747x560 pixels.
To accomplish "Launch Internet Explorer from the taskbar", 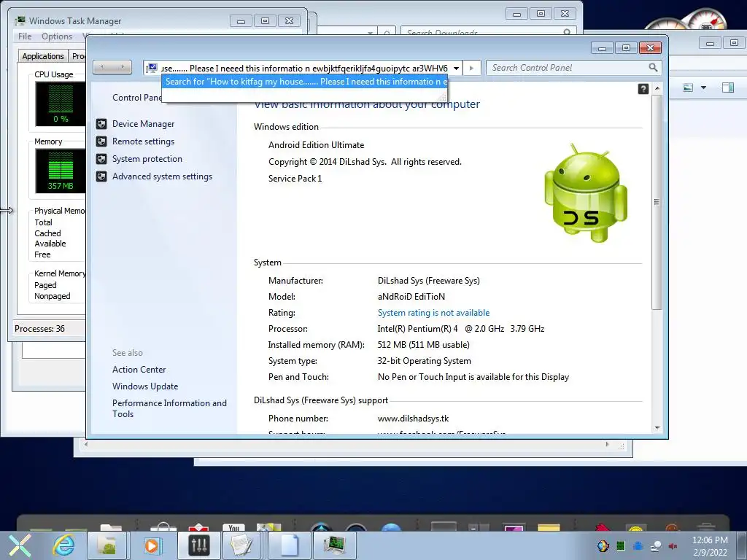I will click(x=63, y=545).
